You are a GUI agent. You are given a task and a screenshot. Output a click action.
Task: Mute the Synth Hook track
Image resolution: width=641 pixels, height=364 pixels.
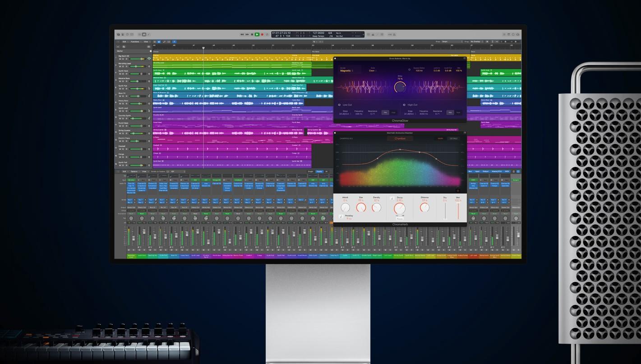(x=120, y=74)
